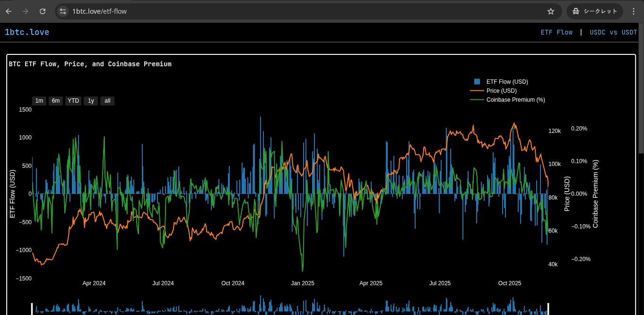Show the full history with the all button
This screenshot has width=644, height=315.
[107, 101]
